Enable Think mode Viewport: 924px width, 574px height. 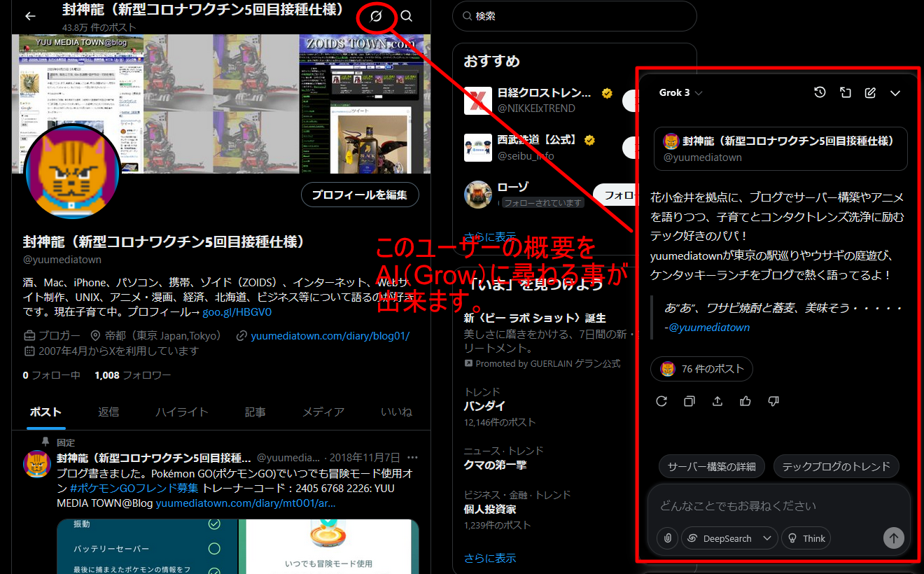[806, 538]
